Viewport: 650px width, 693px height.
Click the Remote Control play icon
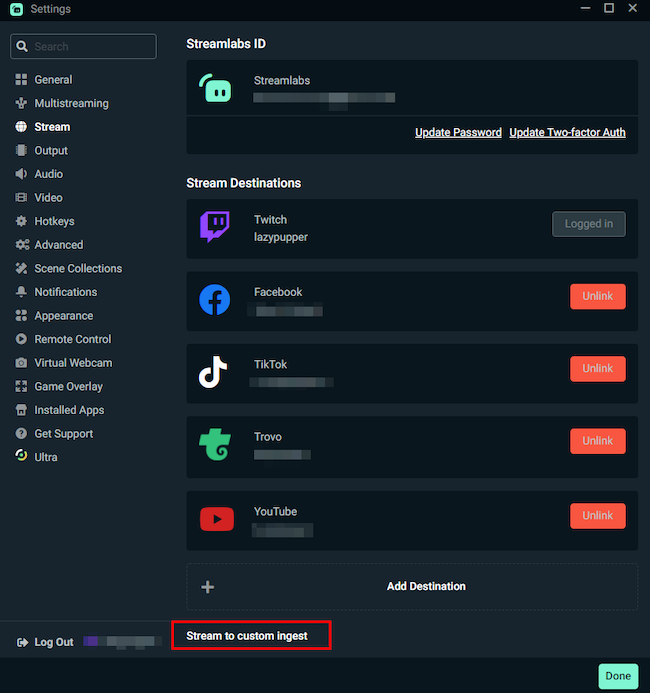pyautogui.click(x=21, y=339)
